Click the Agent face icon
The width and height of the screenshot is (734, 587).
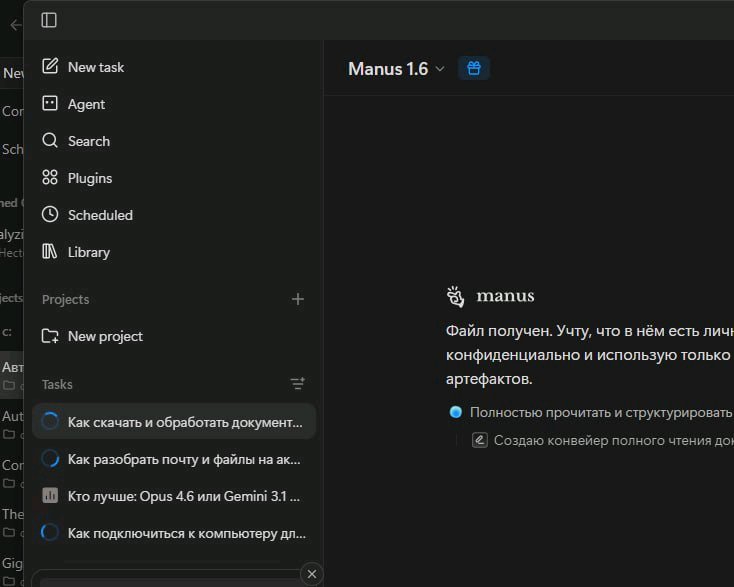pyautogui.click(x=50, y=103)
